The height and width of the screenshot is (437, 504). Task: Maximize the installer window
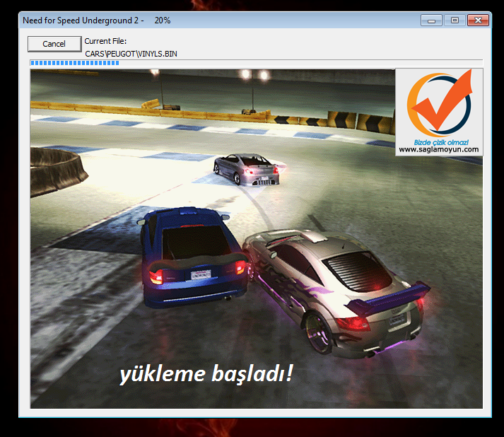coord(455,21)
